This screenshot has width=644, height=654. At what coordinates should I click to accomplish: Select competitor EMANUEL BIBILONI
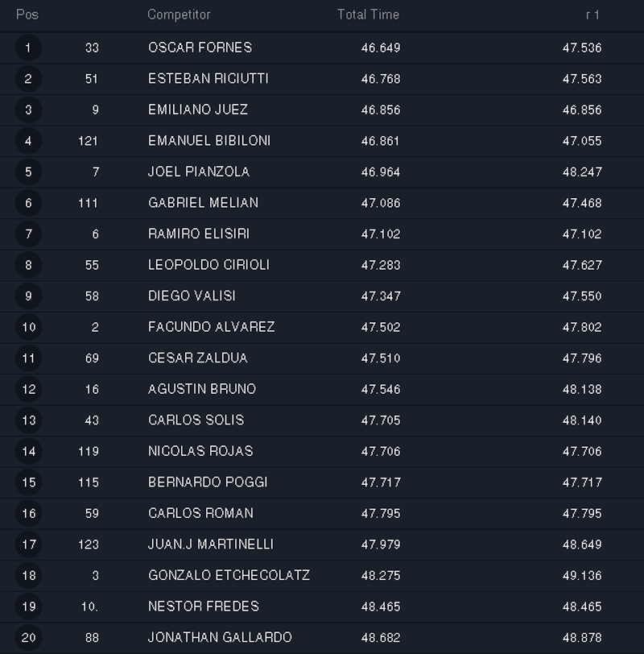(x=209, y=141)
